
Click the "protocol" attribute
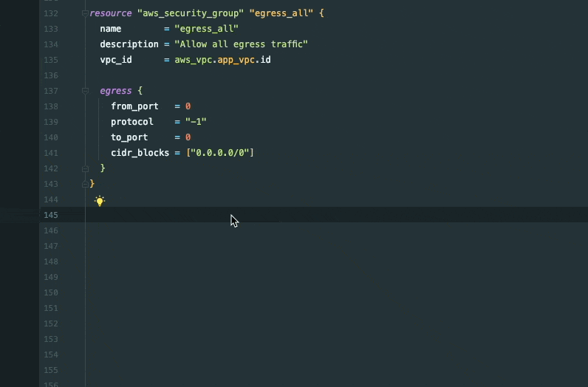coord(132,122)
